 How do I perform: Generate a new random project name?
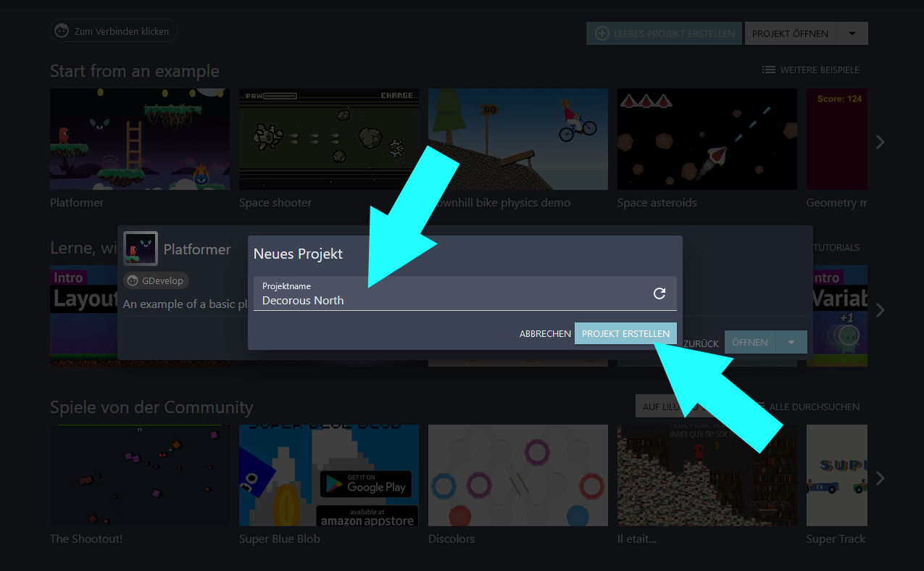[659, 293]
